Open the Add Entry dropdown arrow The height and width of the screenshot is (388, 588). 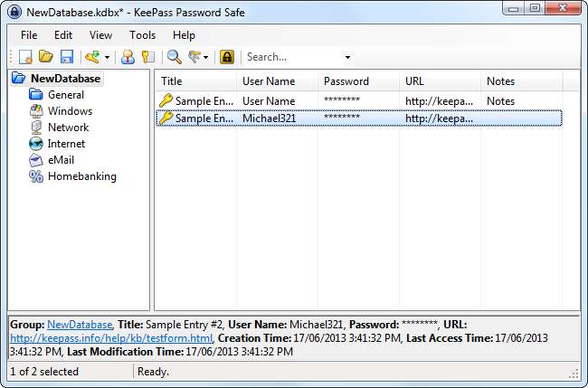point(108,57)
